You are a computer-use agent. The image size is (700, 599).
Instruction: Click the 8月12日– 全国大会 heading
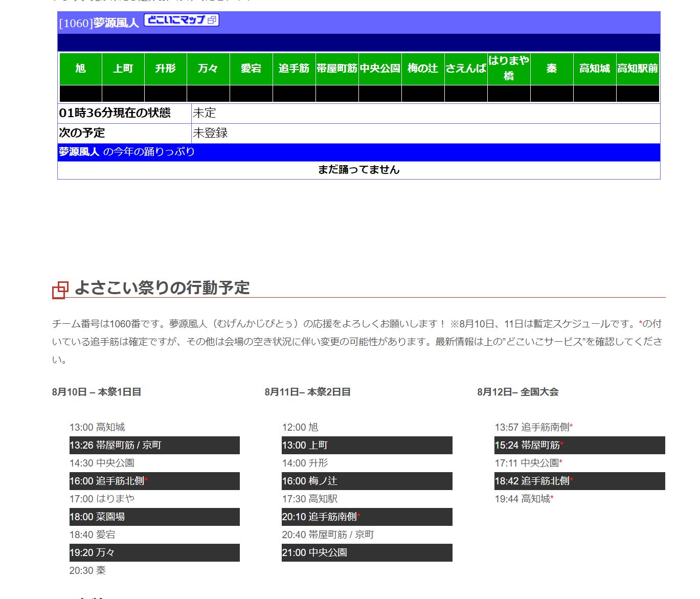click(518, 392)
